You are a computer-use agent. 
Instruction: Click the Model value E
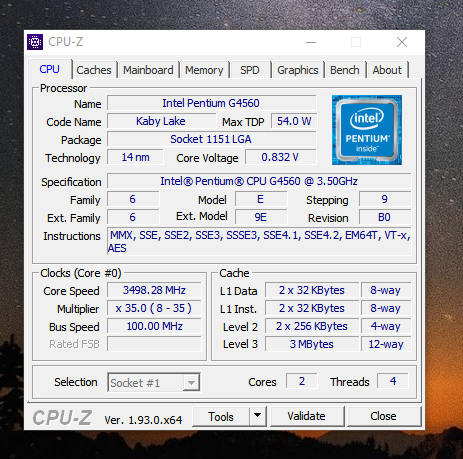coord(261,199)
